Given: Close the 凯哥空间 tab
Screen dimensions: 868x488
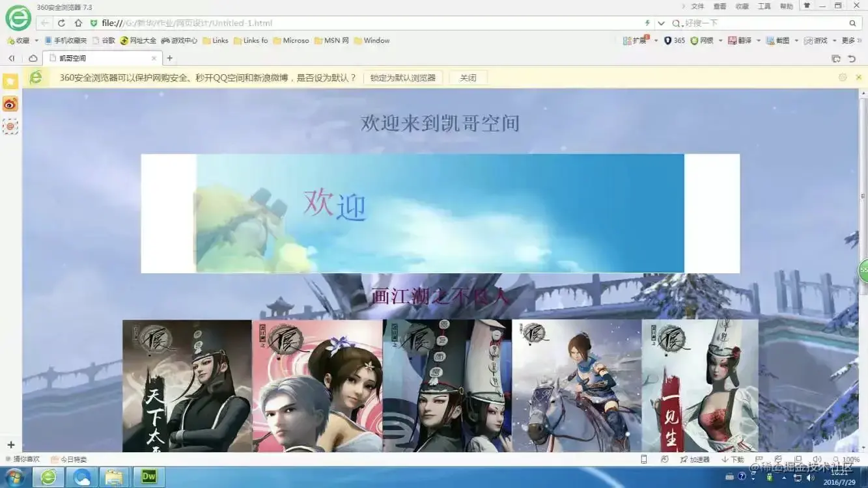Looking at the screenshot, I should (154, 58).
